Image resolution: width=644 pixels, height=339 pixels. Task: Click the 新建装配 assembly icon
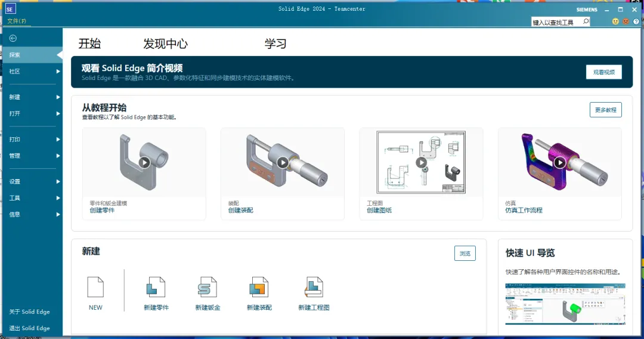click(x=259, y=287)
